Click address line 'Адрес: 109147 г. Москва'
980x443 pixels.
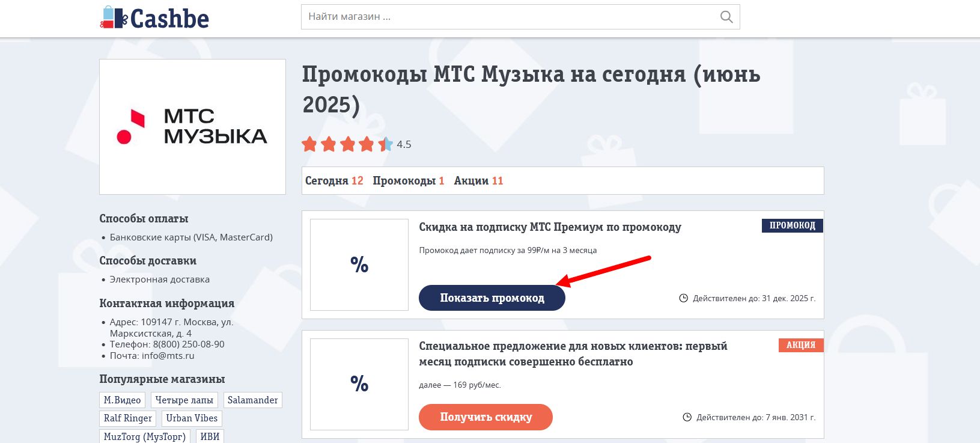pos(171,328)
